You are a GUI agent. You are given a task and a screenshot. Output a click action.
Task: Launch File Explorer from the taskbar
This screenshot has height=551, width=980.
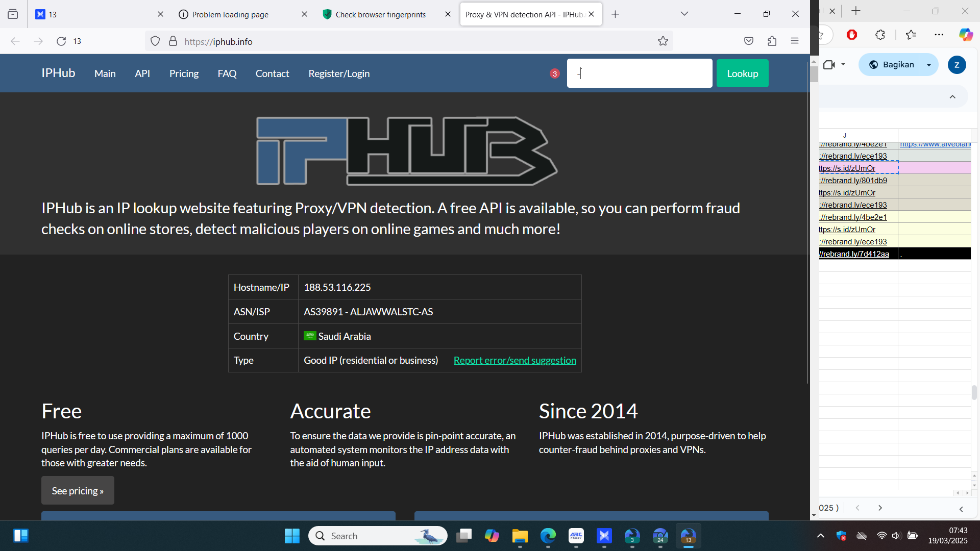(x=520, y=536)
